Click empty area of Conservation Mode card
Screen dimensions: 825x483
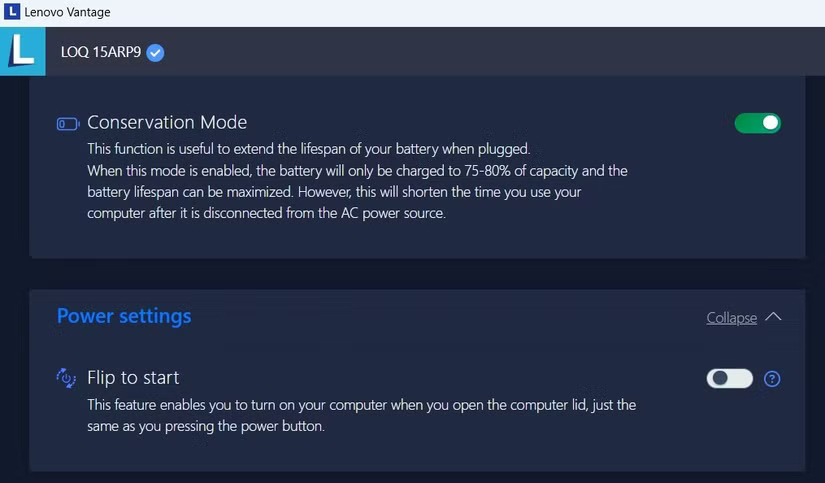pos(700,210)
